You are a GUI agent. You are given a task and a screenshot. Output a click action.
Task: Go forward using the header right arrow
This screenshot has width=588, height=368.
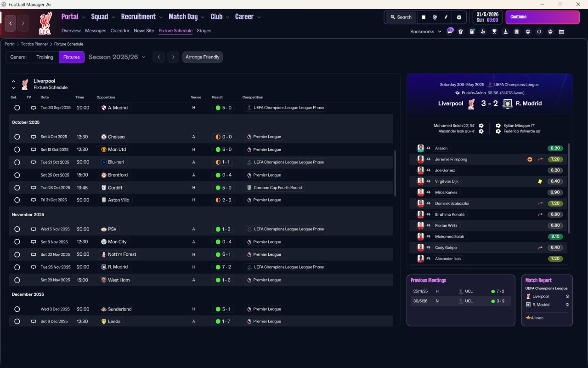point(23,23)
